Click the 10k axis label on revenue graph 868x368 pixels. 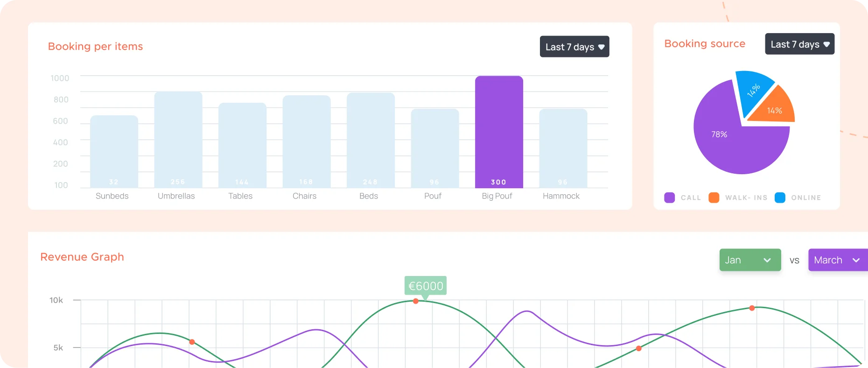tap(56, 300)
